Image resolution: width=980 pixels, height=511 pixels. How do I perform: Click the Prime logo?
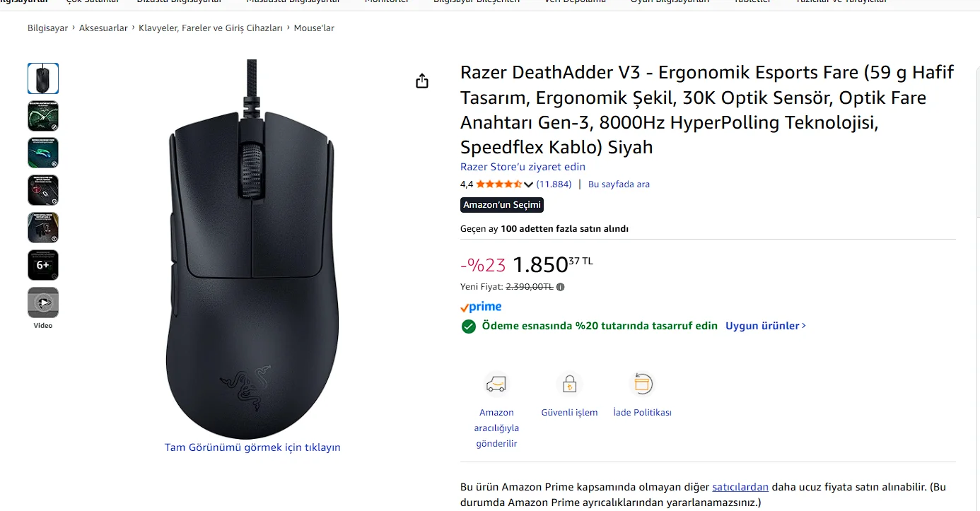pyautogui.click(x=481, y=307)
